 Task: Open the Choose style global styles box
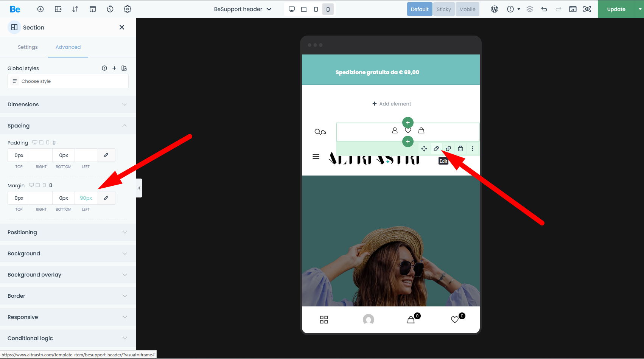68,81
